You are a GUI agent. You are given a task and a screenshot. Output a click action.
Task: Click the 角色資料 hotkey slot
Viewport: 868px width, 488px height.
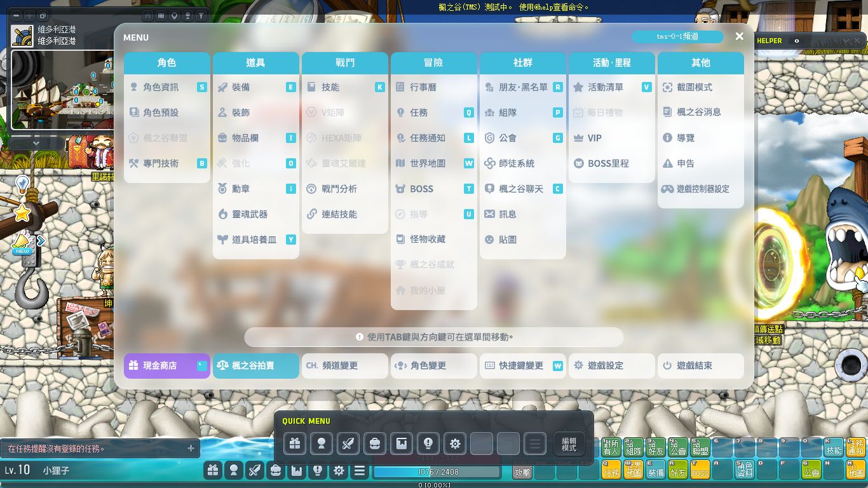tap(745, 470)
